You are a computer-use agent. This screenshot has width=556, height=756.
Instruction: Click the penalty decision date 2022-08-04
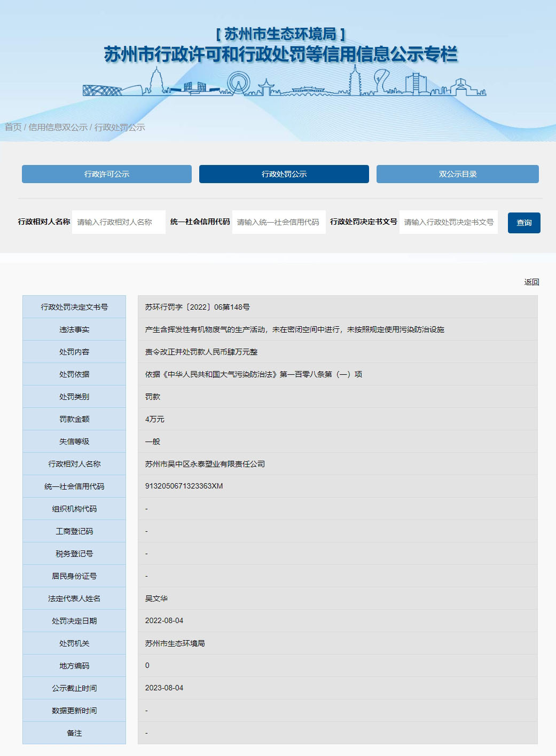pos(164,620)
